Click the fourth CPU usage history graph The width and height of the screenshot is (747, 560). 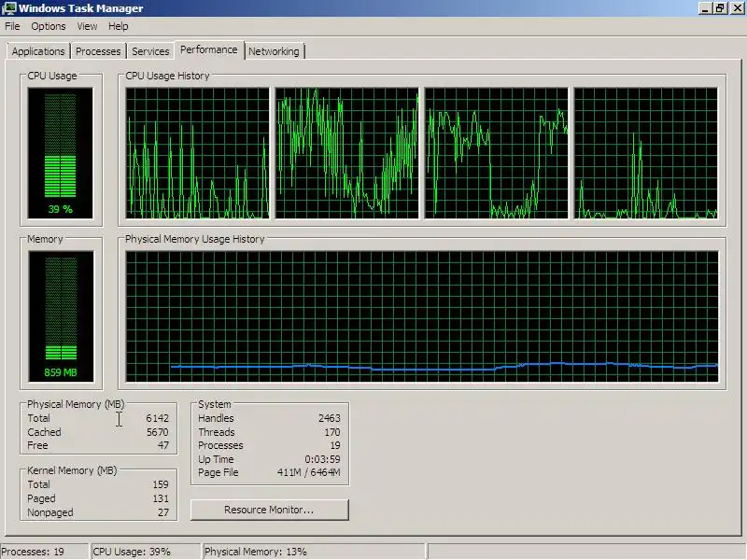pos(646,153)
